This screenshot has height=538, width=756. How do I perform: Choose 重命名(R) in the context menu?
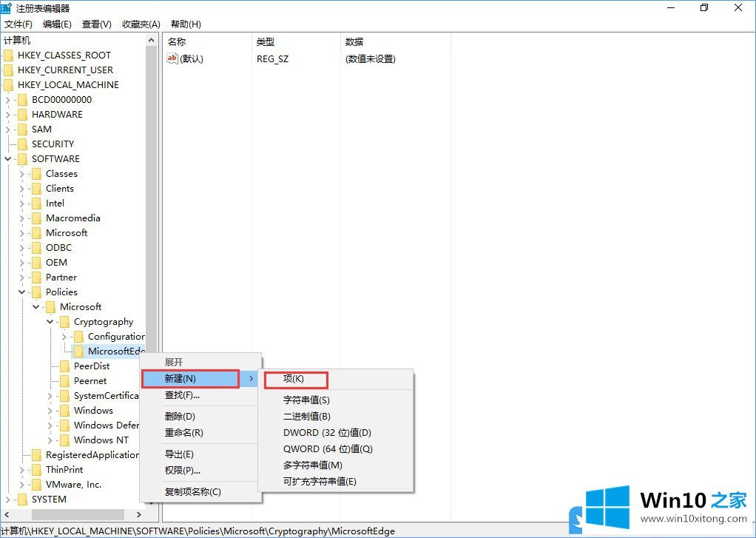point(200,433)
